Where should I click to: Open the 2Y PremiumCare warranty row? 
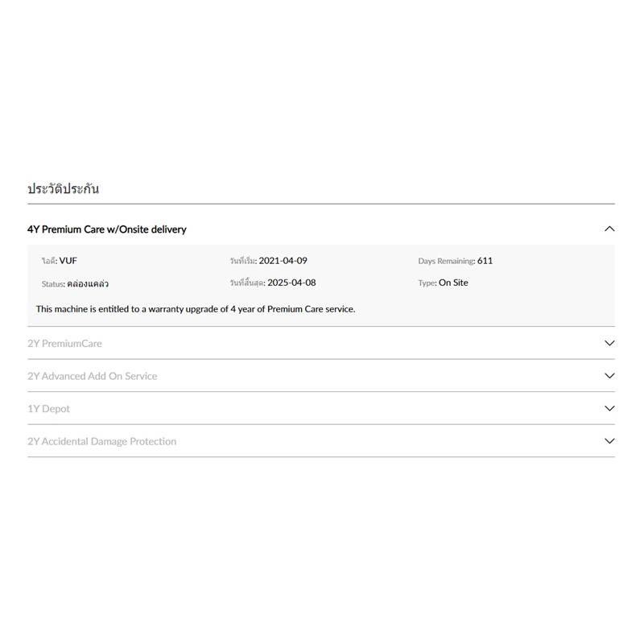[x=64, y=344]
